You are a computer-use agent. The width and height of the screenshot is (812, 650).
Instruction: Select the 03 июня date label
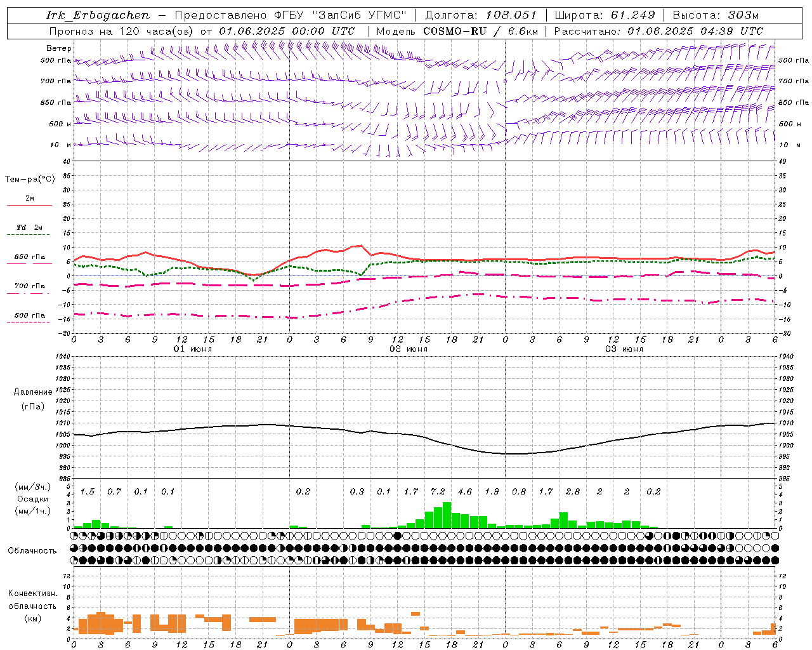[624, 349]
